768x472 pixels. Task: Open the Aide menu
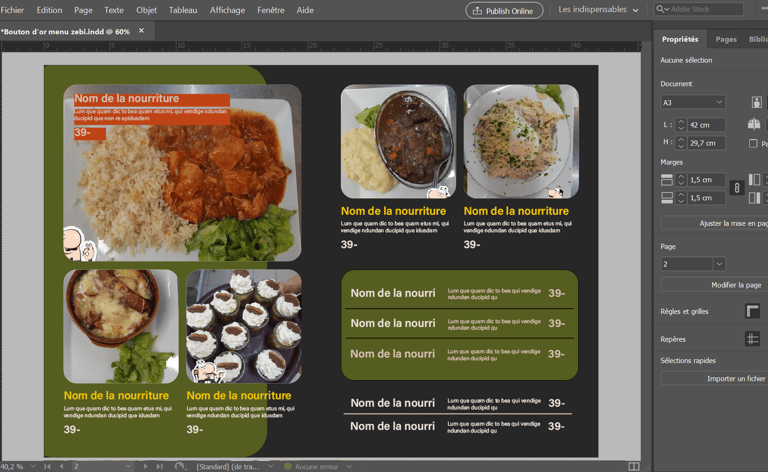tap(305, 10)
